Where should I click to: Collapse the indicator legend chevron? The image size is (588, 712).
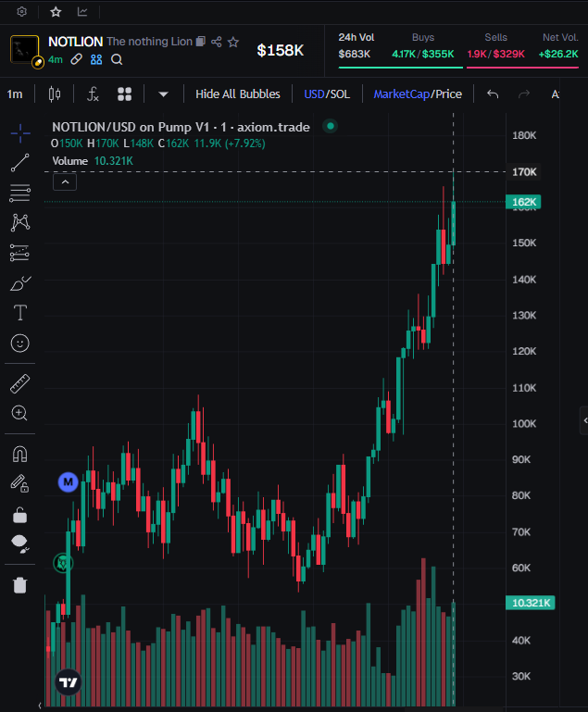point(65,182)
